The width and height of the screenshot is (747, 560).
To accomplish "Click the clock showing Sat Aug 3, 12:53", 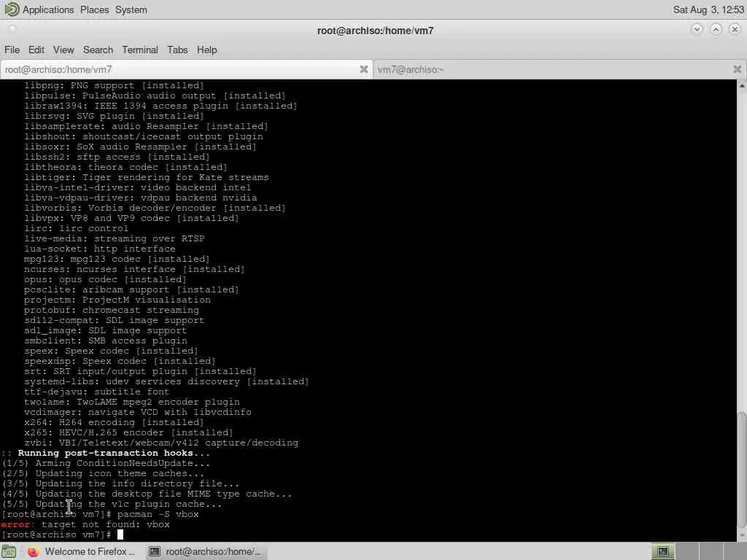I will coord(708,9).
